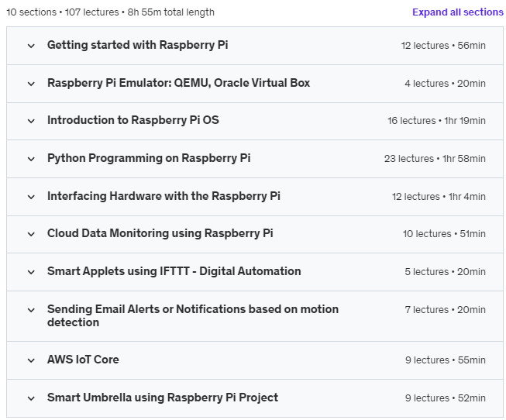Select Smart Applets using IFTTT - Digital Automation
The width and height of the screenshot is (506, 420).
click(174, 271)
